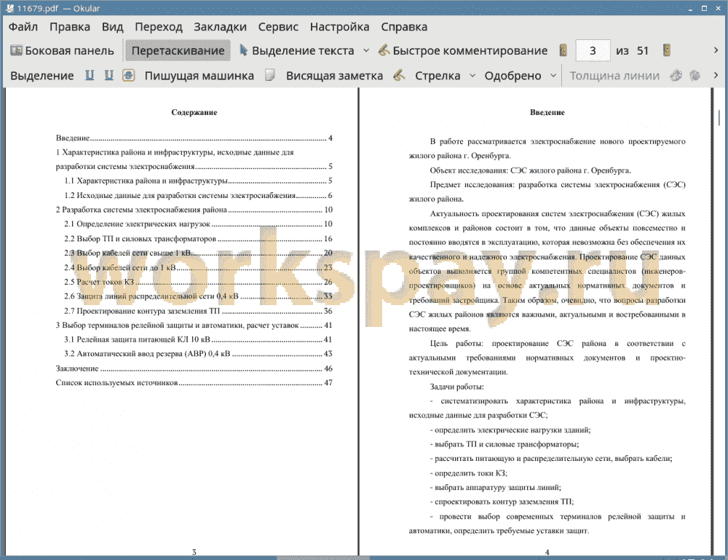Click contents entry 'Введение' page 4
Screen dimensions: 728x560
click(x=194, y=138)
